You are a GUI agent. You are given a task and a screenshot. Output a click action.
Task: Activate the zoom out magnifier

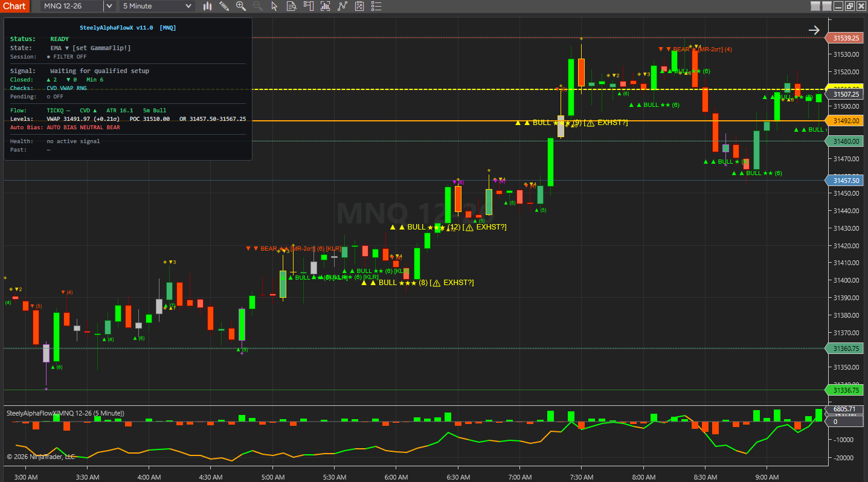pos(258,6)
